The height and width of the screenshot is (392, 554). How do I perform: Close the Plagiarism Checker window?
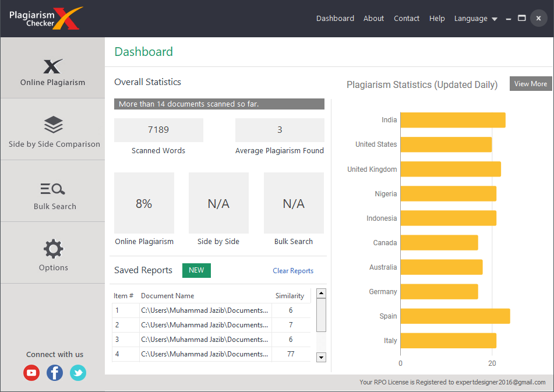click(538, 18)
